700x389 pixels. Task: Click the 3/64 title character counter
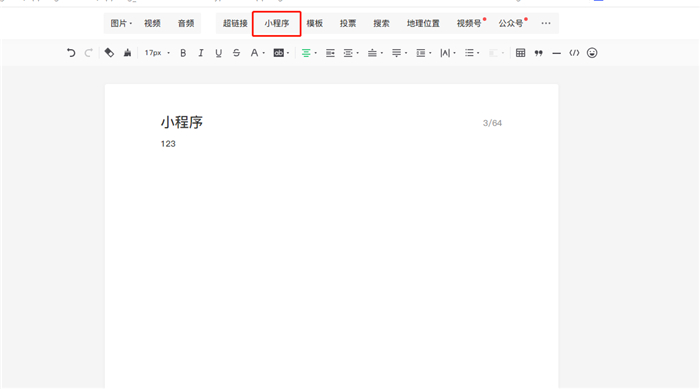[492, 123]
